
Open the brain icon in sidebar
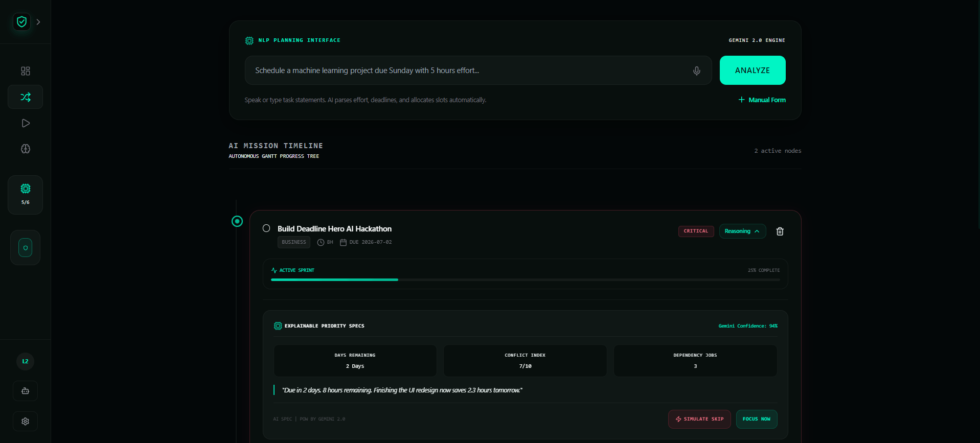point(25,149)
